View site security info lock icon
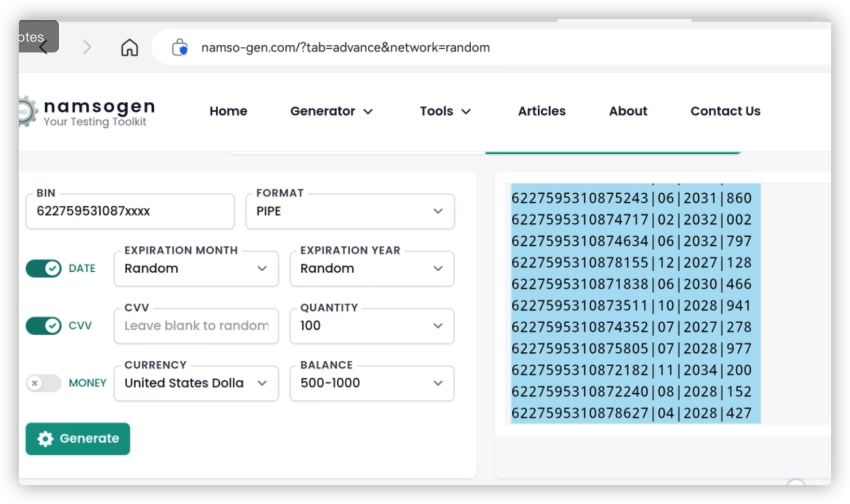This screenshot has height=504, width=850. [x=180, y=47]
